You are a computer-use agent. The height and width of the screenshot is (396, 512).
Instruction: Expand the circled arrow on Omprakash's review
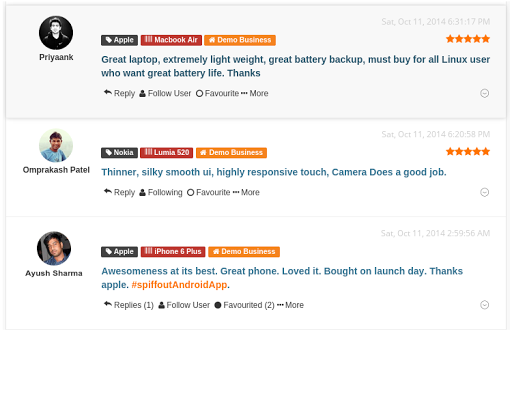point(484,192)
